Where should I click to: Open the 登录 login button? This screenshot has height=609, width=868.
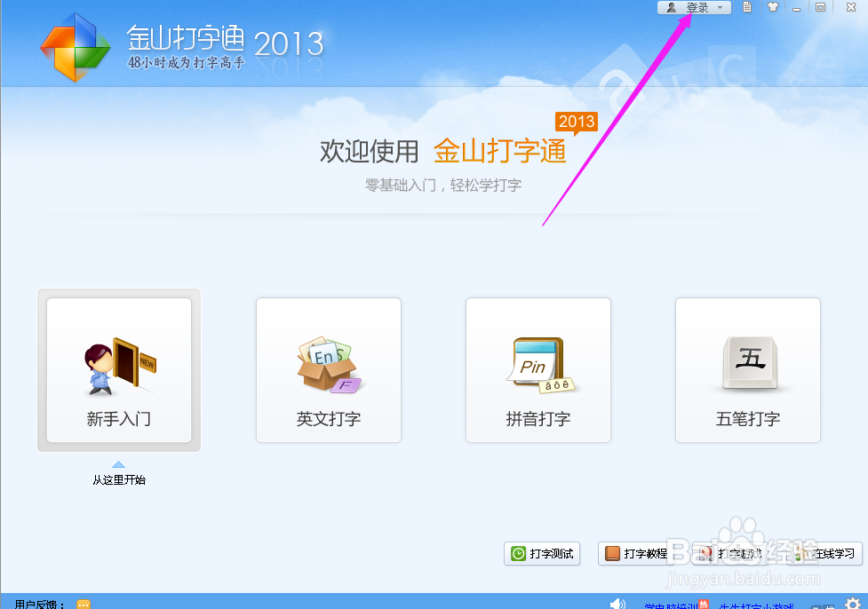tap(694, 8)
